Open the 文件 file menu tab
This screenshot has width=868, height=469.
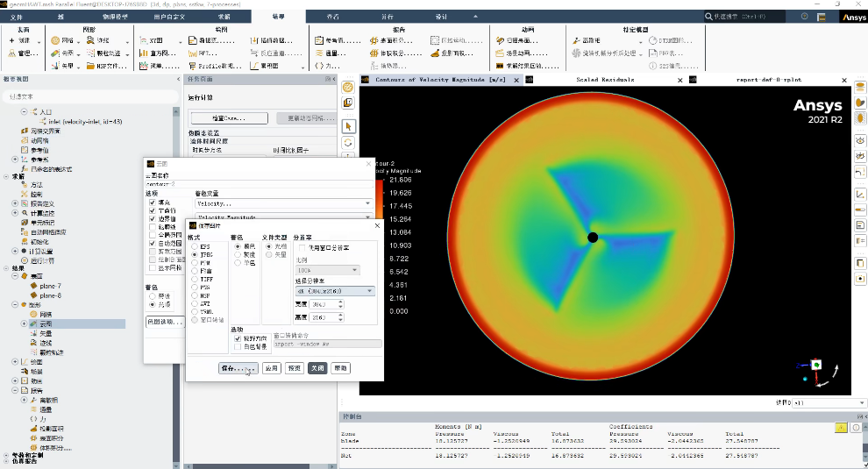(17, 17)
